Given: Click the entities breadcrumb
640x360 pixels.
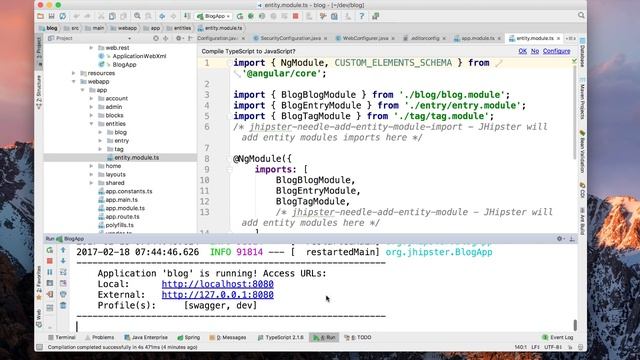Looking at the screenshot, I should [x=178, y=28].
